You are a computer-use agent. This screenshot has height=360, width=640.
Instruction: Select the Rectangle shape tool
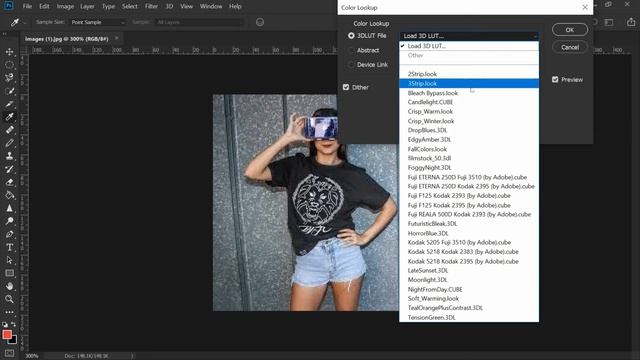(x=9, y=273)
